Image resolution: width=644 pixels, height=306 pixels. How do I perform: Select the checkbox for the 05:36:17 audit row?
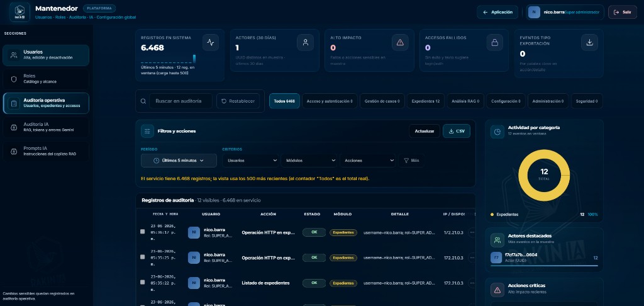pos(143,232)
